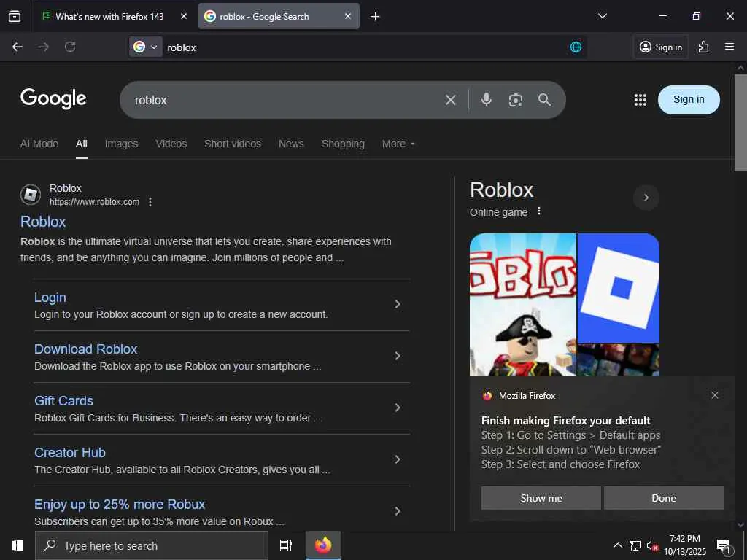The height and width of the screenshot is (560, 747).
Task: Open the classic Roblox pirate image
Action: 522,305
